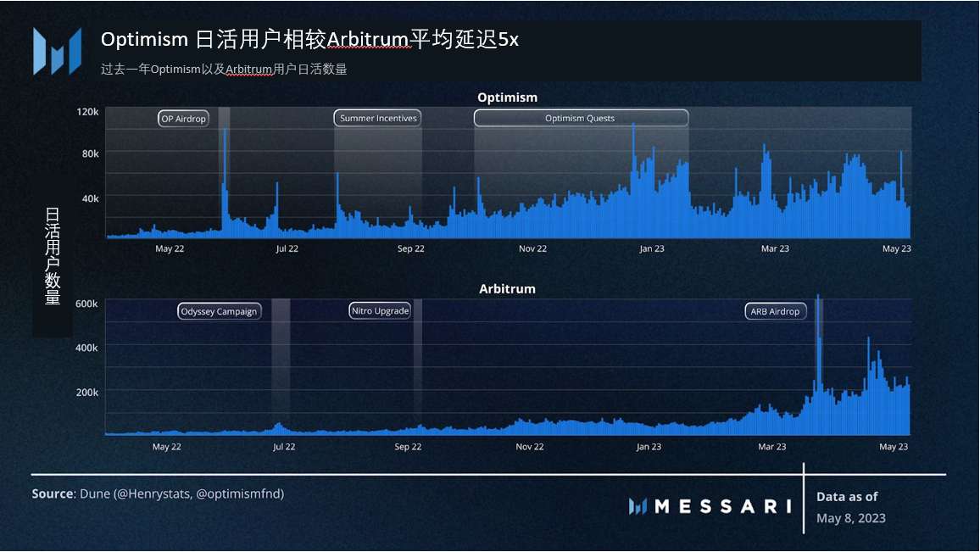
Task: Click the Optimism Quests annotation box
Action: pyautogui.click(x=581, y=119)
